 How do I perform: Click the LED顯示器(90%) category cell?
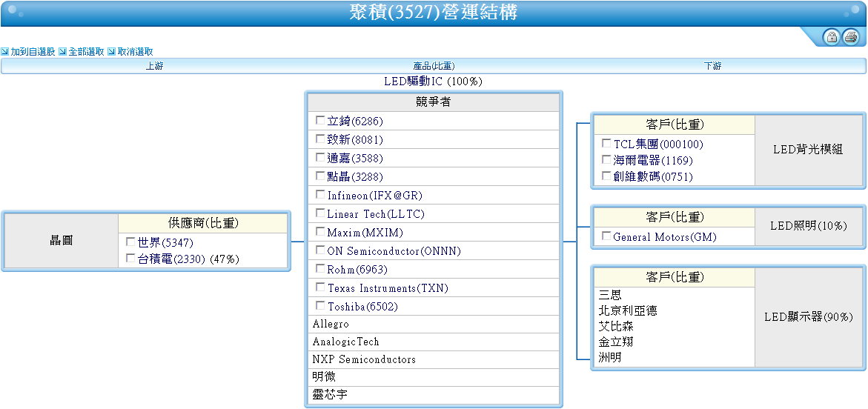(x=808, y=318)
